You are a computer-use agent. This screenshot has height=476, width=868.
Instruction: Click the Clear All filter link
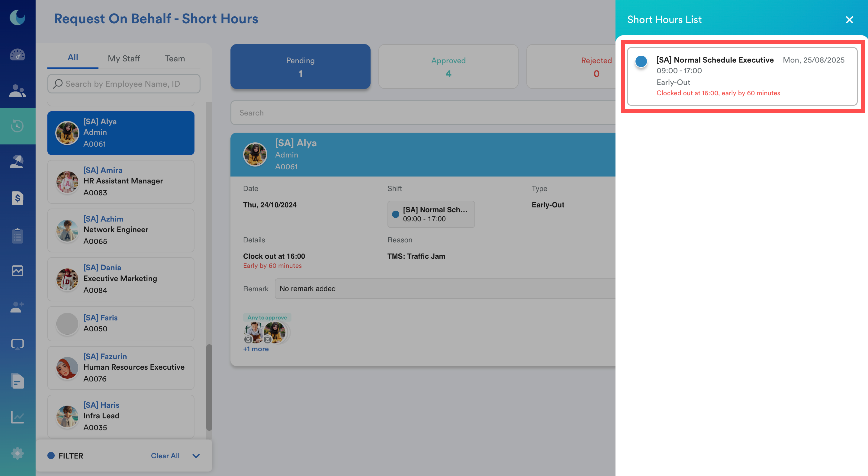[165, 456]
